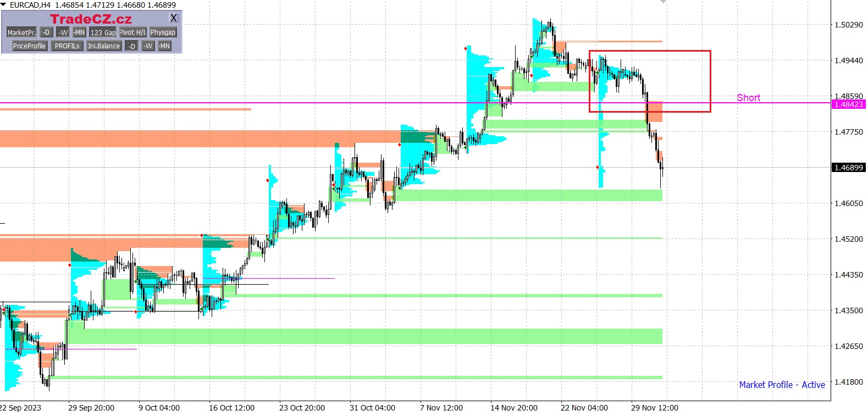
Task: Toggle the MarketPr. indicator button
Action: pos(21,32)
